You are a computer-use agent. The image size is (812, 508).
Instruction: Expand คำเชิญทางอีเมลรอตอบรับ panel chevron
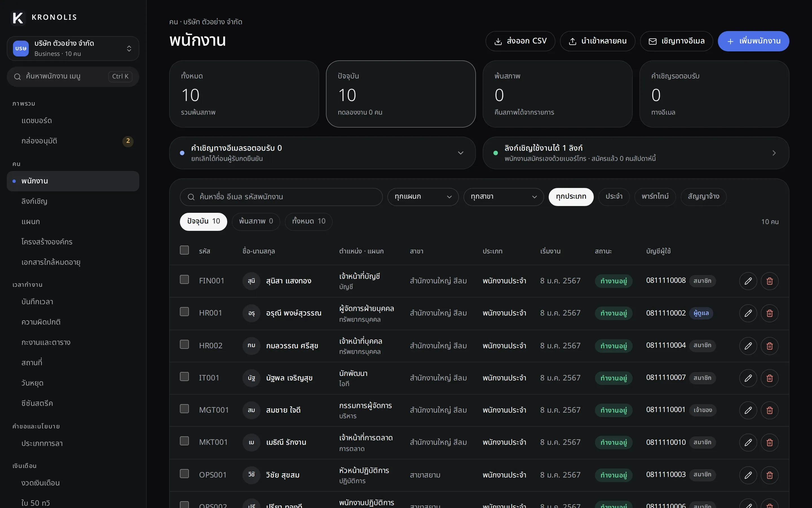[x=460, y=153]
